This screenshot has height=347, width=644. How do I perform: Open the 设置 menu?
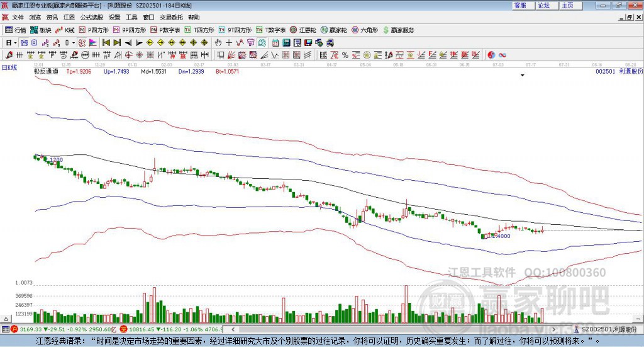point(114,17)
